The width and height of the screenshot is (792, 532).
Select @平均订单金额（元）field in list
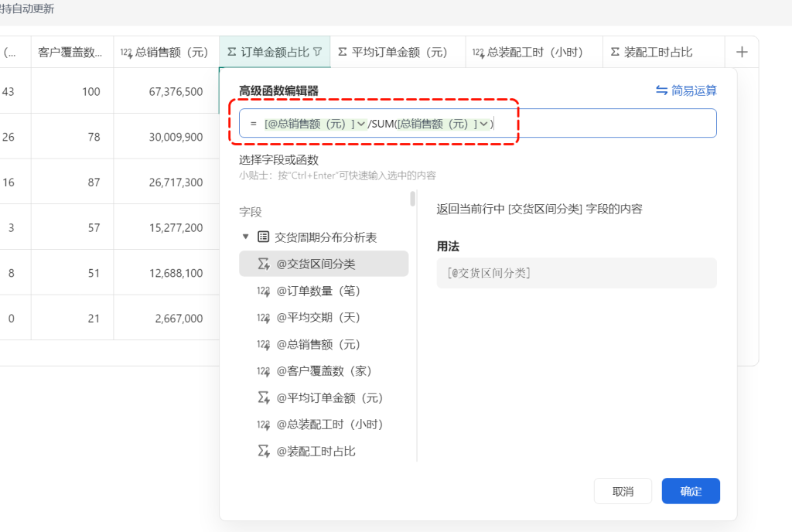coord(323,397)
